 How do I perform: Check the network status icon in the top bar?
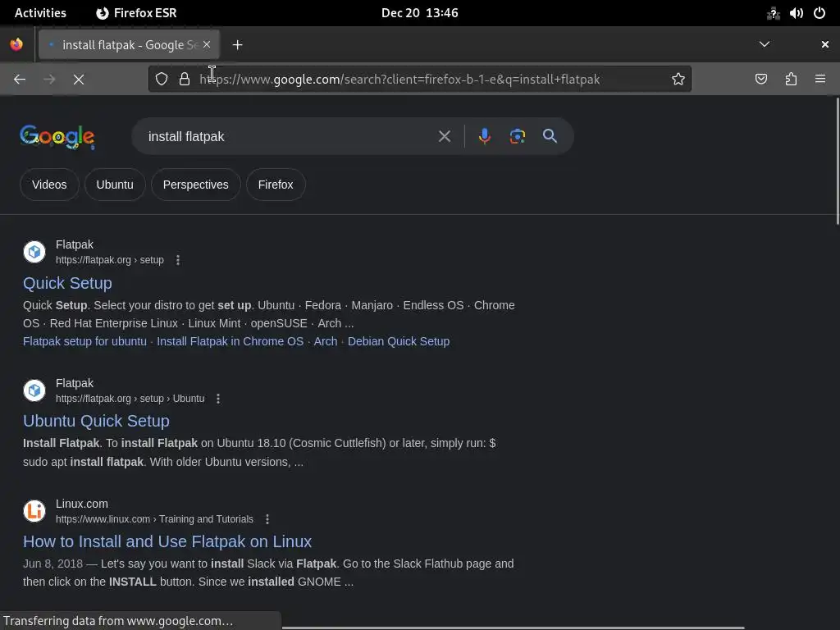click(773, 13)
